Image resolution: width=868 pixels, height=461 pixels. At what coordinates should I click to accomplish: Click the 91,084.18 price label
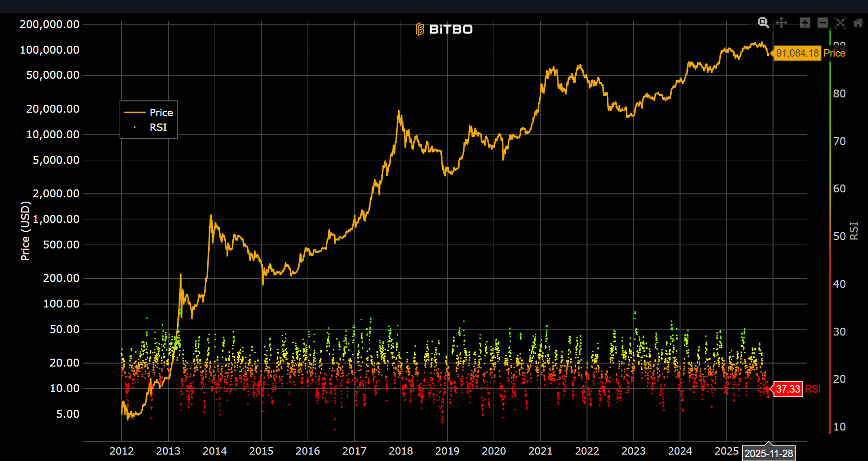(x=797, y=53)
